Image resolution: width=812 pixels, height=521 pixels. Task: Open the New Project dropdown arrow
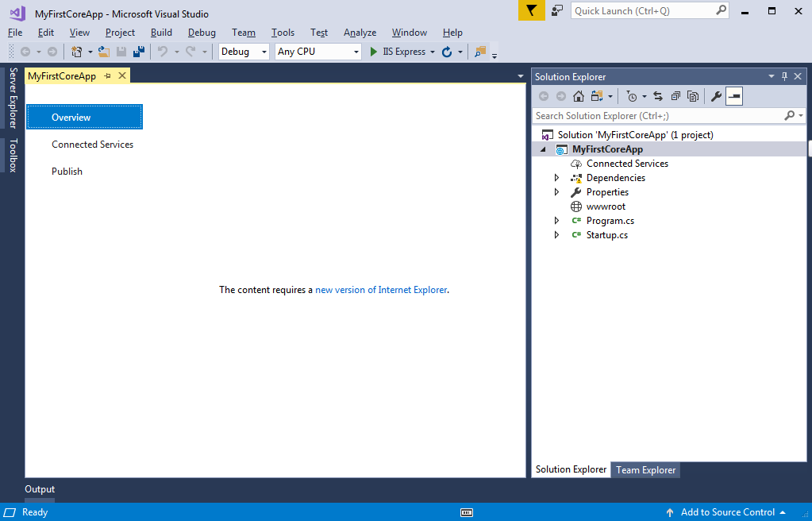coord(90,52)
